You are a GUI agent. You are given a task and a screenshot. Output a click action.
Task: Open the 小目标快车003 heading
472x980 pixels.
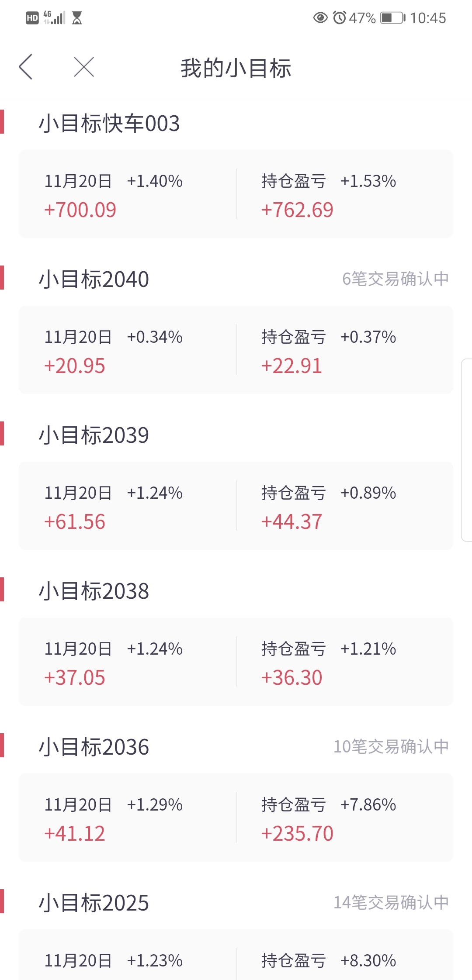pyautogui.click(x=109, y=123)
